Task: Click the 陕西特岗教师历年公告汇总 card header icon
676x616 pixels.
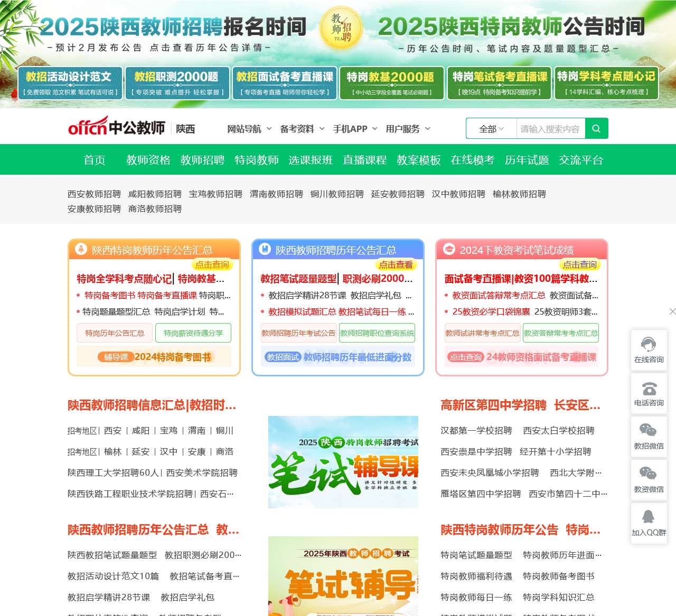Action: click(81, 249)
